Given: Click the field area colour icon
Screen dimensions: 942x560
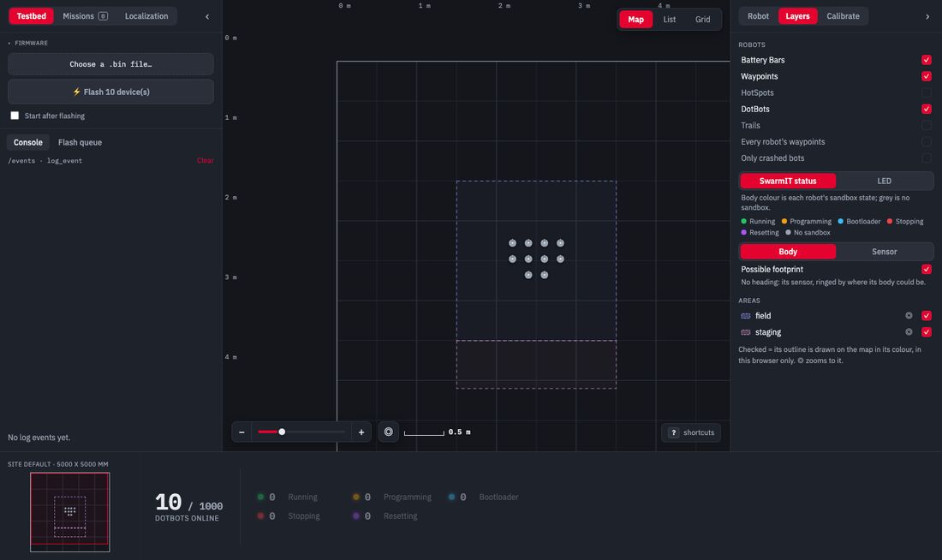Looking at the screenshot, I should (x=746, y=315).
